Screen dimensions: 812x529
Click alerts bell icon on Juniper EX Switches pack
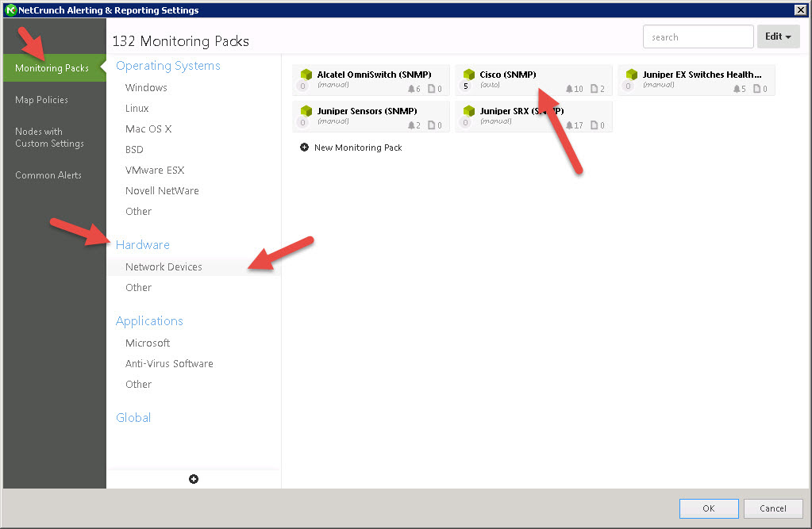coord(737,89)
